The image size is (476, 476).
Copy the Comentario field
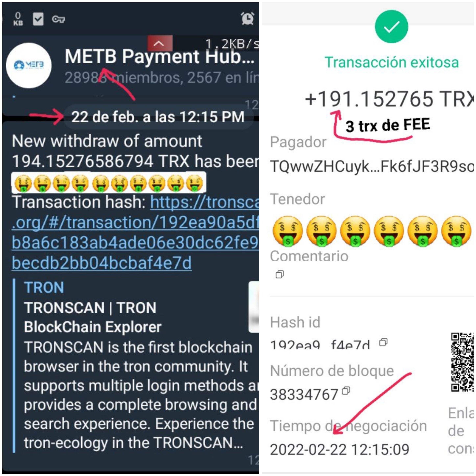click(280, 274)
